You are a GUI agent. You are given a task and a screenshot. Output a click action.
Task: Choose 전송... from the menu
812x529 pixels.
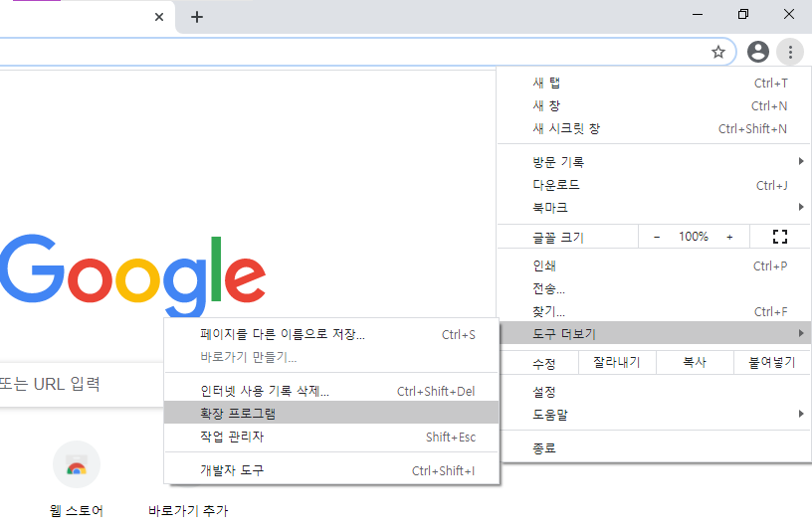(x=654, y=288)
